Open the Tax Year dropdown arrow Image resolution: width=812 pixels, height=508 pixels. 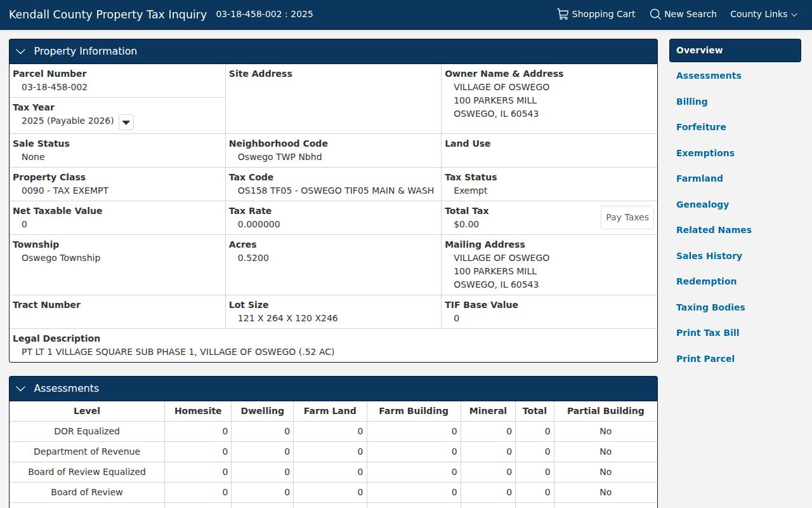(126, 122)
